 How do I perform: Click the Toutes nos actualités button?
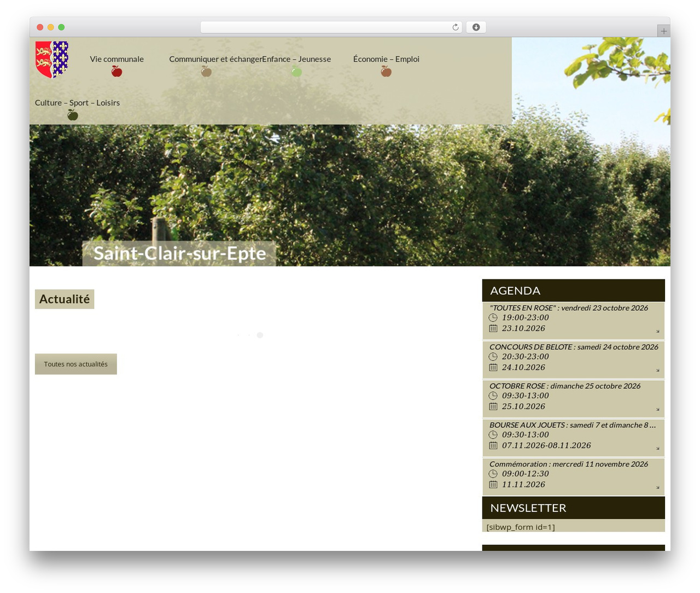[76, 364]
